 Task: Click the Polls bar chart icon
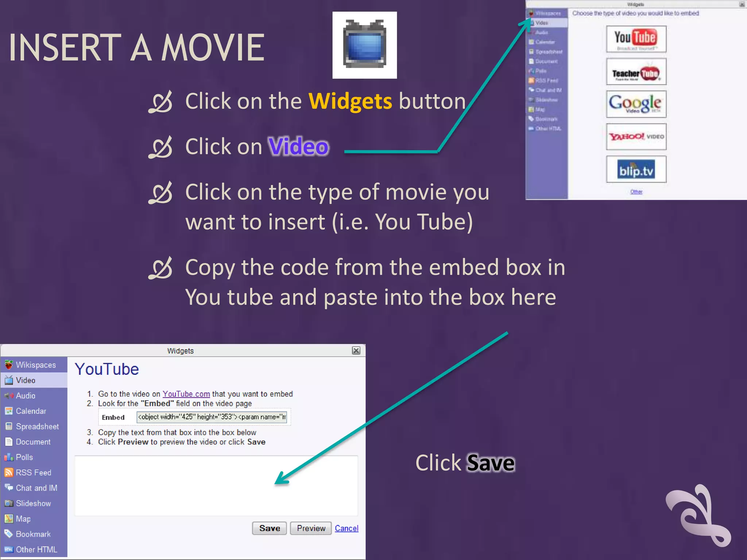click(9, 457)
